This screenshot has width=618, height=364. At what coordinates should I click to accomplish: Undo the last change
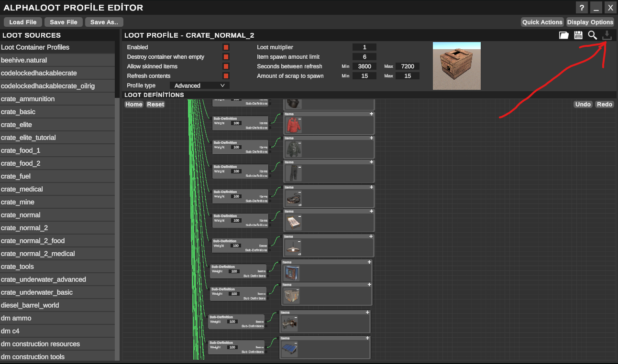point(583,104)
